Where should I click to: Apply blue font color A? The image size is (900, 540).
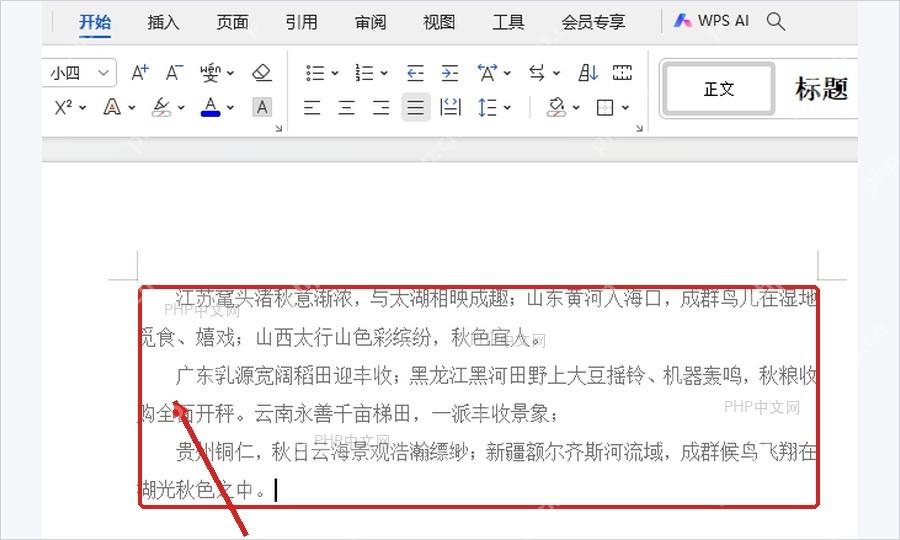point(211,107)
